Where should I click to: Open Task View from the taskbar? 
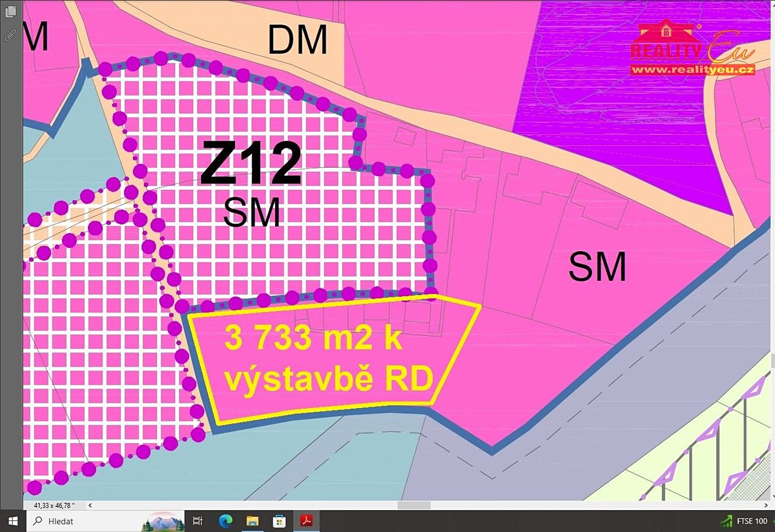198,521
